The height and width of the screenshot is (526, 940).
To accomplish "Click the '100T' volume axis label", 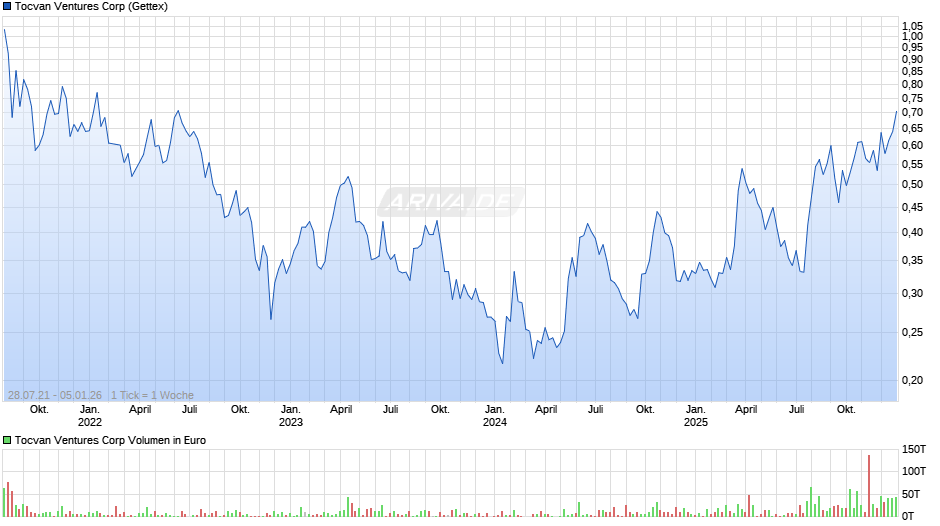I will [914, 471].
